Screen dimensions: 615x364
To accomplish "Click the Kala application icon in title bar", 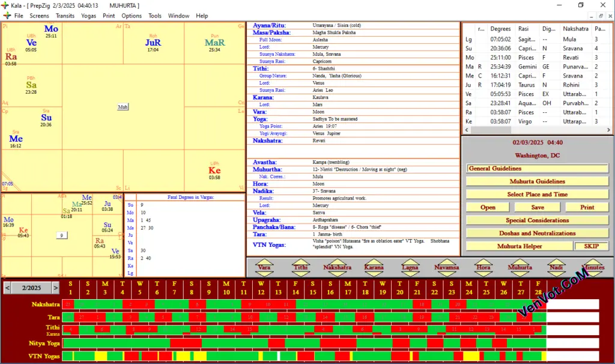I will pyautogui.click(x=5, y=5).
